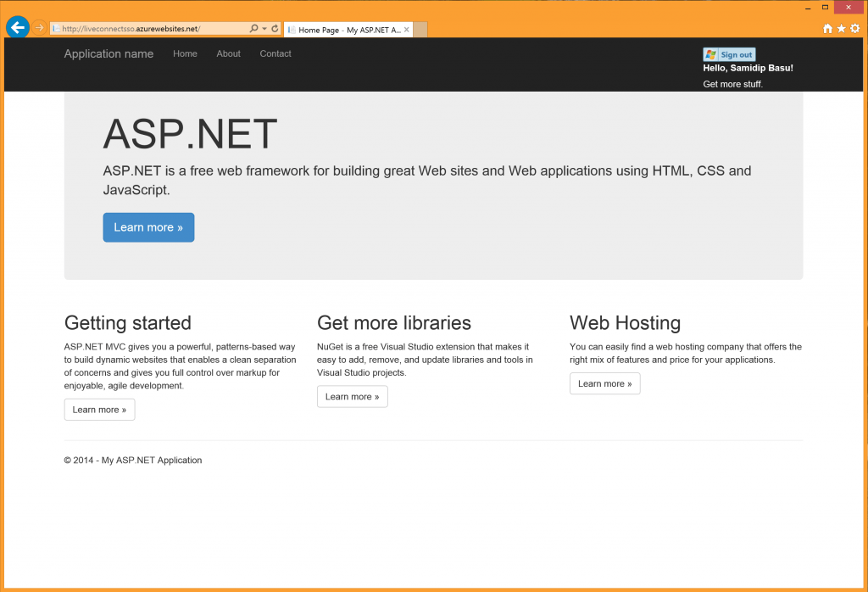Click Learn more under Web Hosting
The height and width of the screenshot is (592, 868).
pos(605,383)
